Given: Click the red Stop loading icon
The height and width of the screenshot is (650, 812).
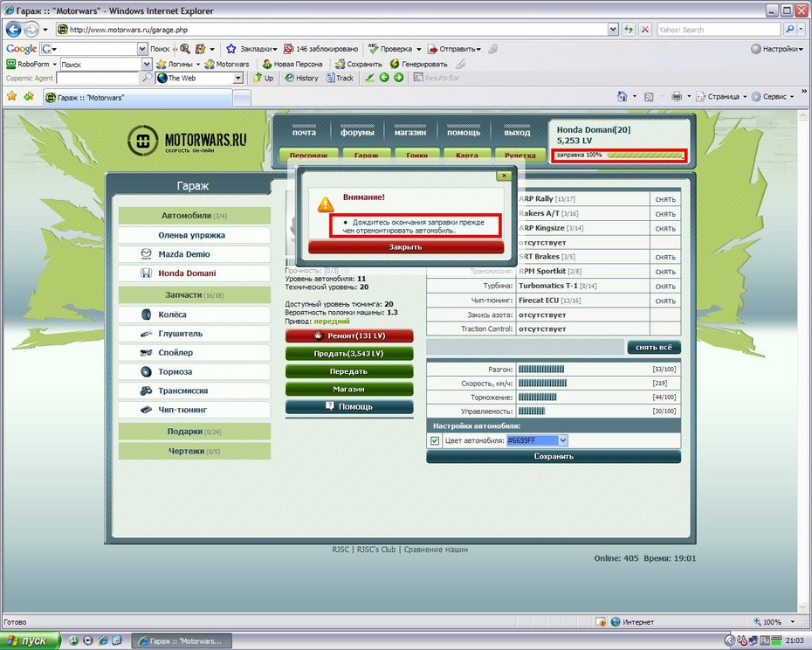Looking at the screenshot, I should (644, 30).
